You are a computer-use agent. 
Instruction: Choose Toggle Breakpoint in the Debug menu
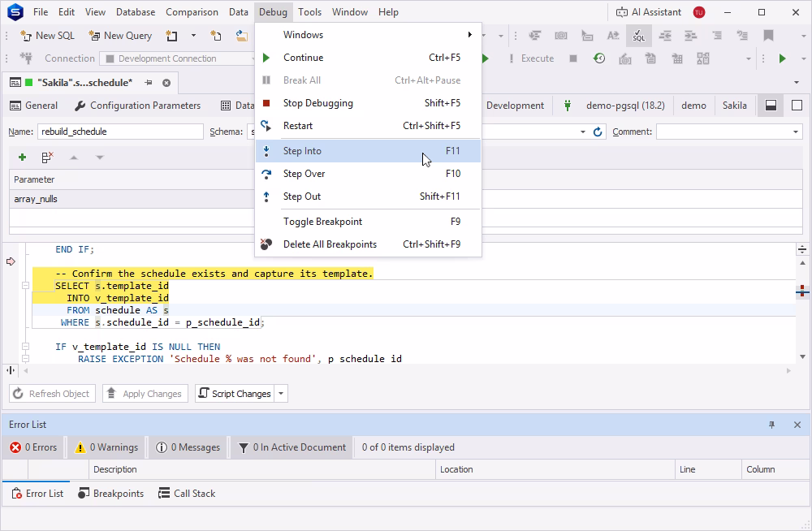(x=368, y=222)
